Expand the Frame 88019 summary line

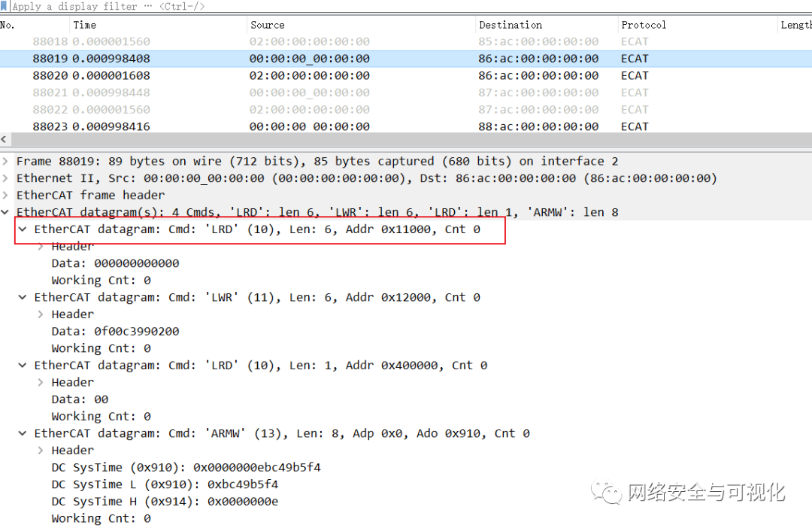5,160
